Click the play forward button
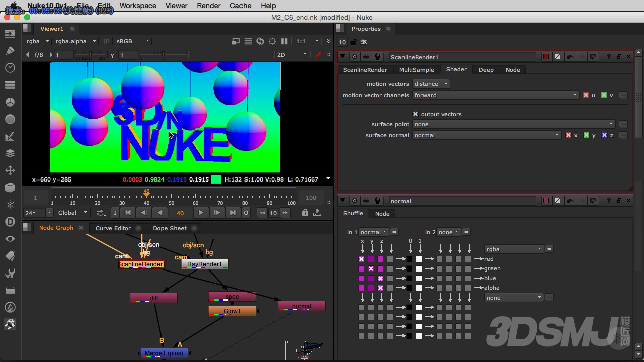 point(201,213)
